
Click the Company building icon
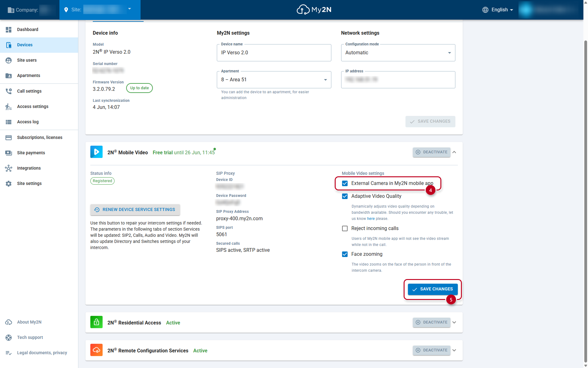11,10
